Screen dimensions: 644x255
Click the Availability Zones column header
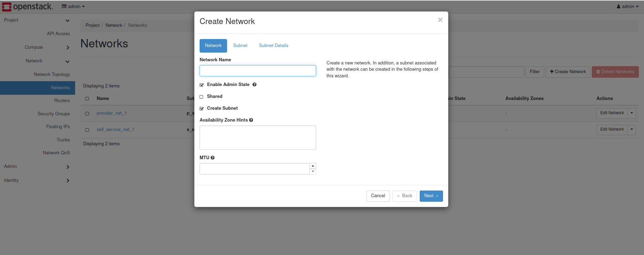pyautogui.click(x=524, y=99)
